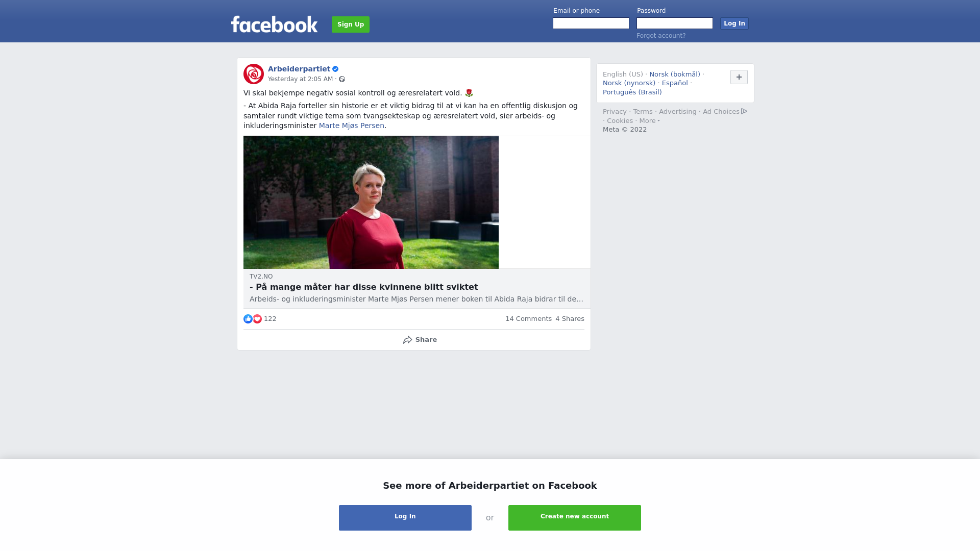
Task: Open the TV2.NO article image thumbnail
Action: pos(371,202)
